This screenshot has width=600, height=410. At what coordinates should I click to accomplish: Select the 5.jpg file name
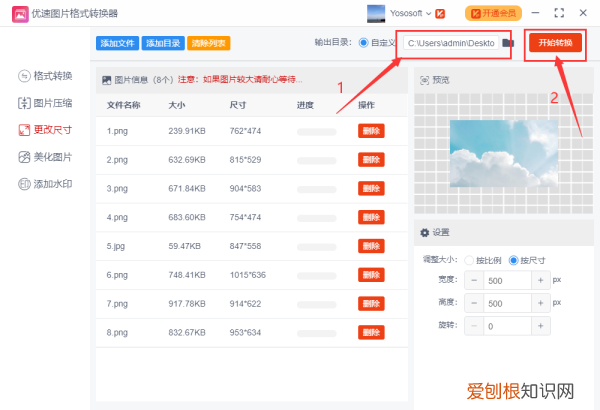tap(116, 246)
